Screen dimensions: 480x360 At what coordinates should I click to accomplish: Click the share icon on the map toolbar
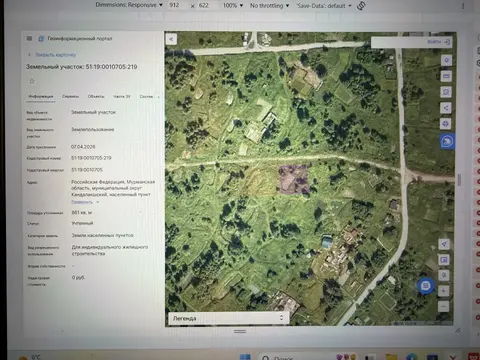click(446, 108)
